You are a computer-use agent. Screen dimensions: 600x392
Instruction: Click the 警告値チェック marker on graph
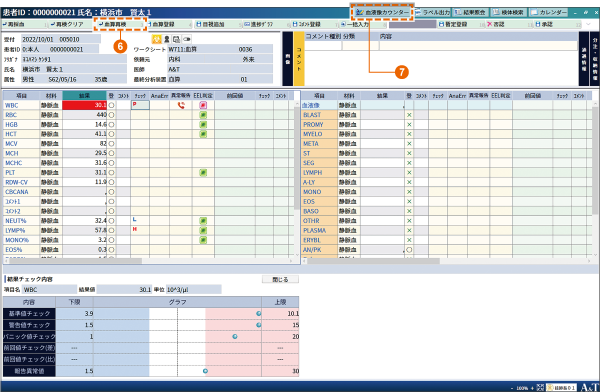tap(259, 325)
